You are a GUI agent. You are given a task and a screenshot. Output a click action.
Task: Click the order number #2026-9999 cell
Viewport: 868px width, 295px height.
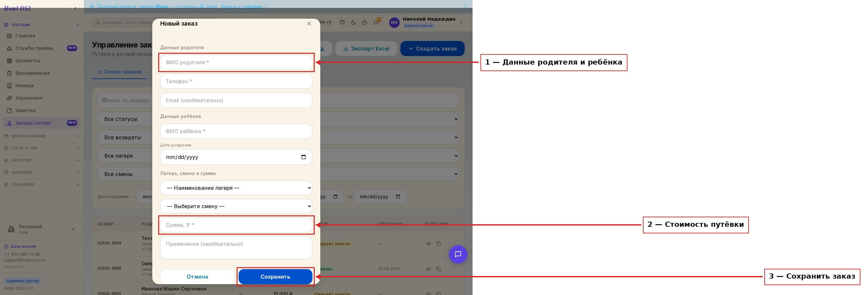pos(109,268)
